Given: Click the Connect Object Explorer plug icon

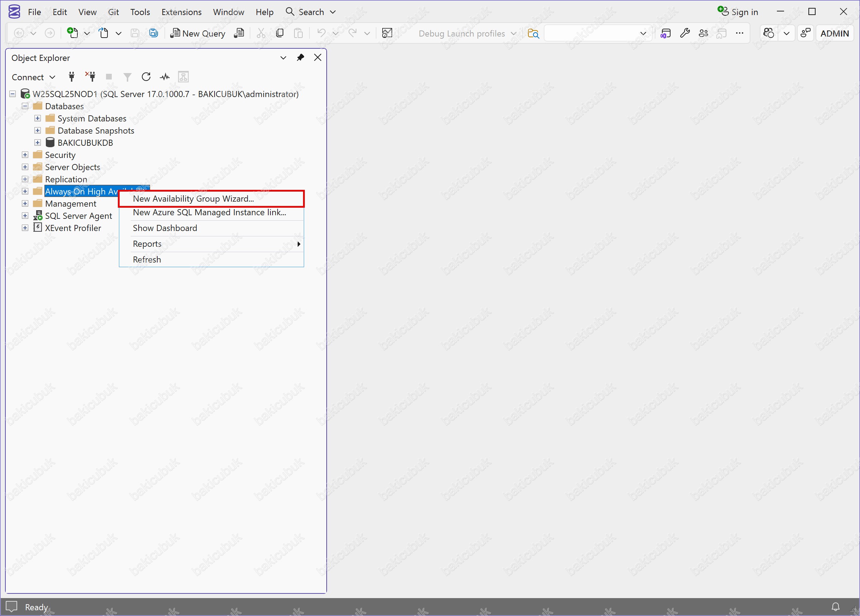Looking at the screenshot, I should (x=71, y=77).
